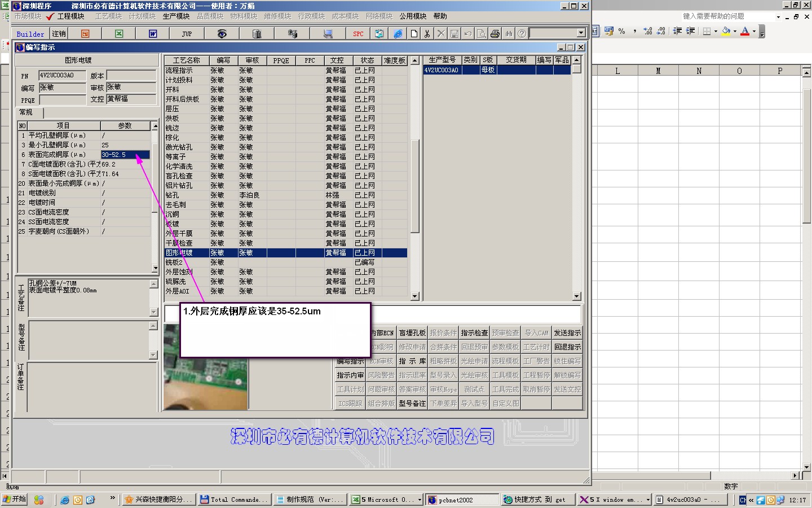Click the 型号备注 button

(x=412, y=404)
